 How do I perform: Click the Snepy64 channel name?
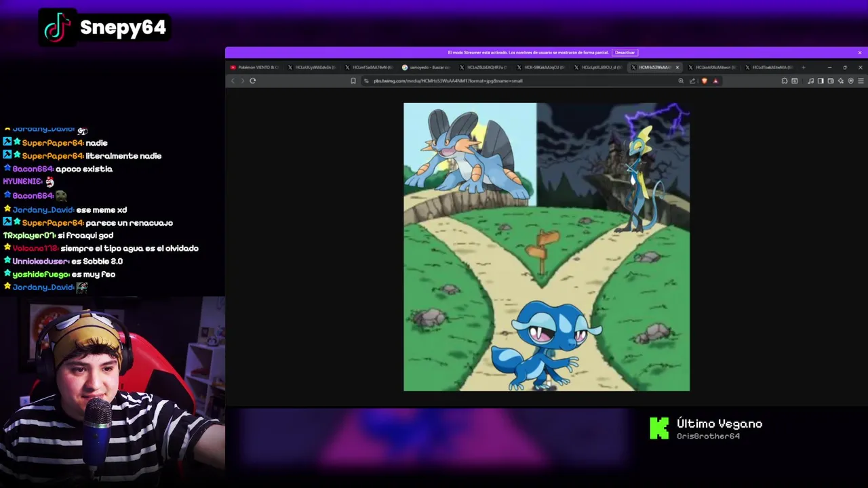(x=123, y=27)
